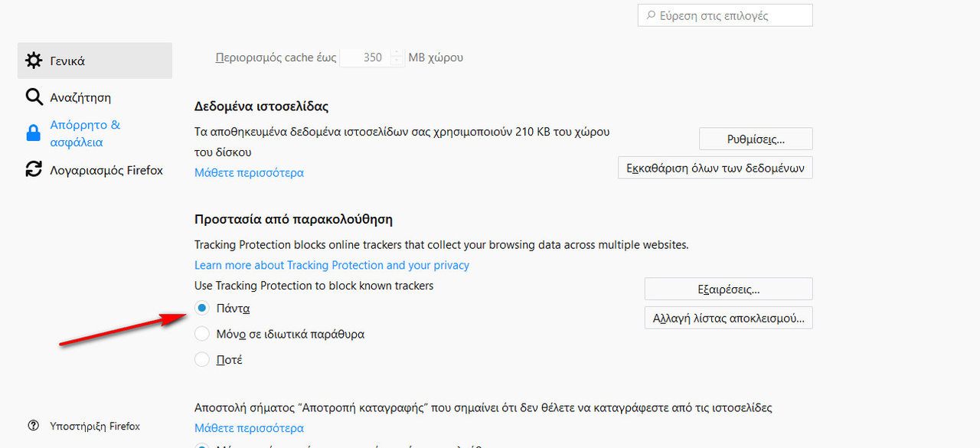Image resolution: width=980 pixels, height=448 pixels.
Task: Click the gear icon beside Γενικά
Action: (x=34, y=60)
